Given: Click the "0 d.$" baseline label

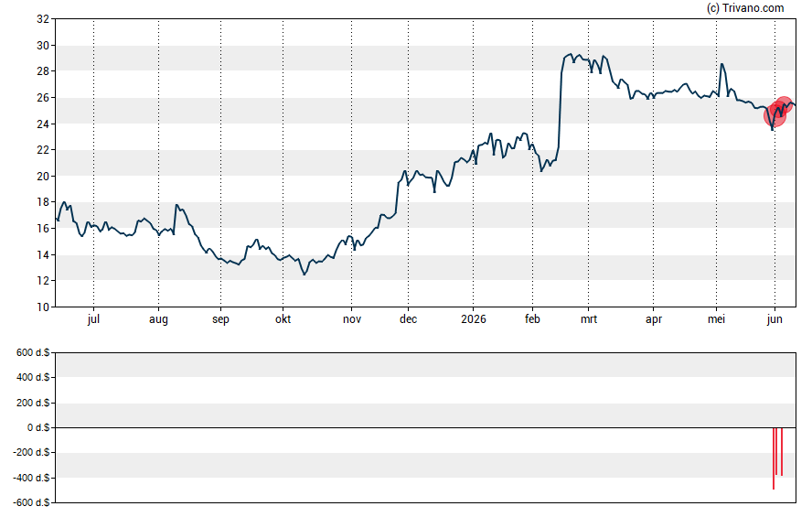Looking at the screenshot, I should 38,428.
